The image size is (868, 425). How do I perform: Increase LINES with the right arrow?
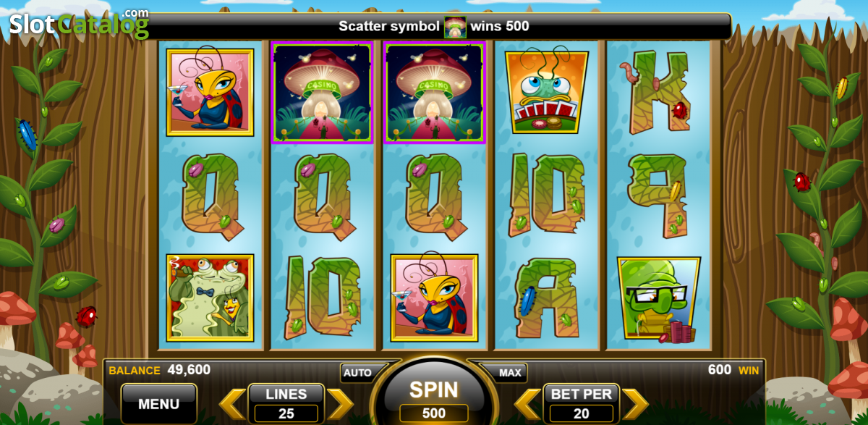point(339,403)
